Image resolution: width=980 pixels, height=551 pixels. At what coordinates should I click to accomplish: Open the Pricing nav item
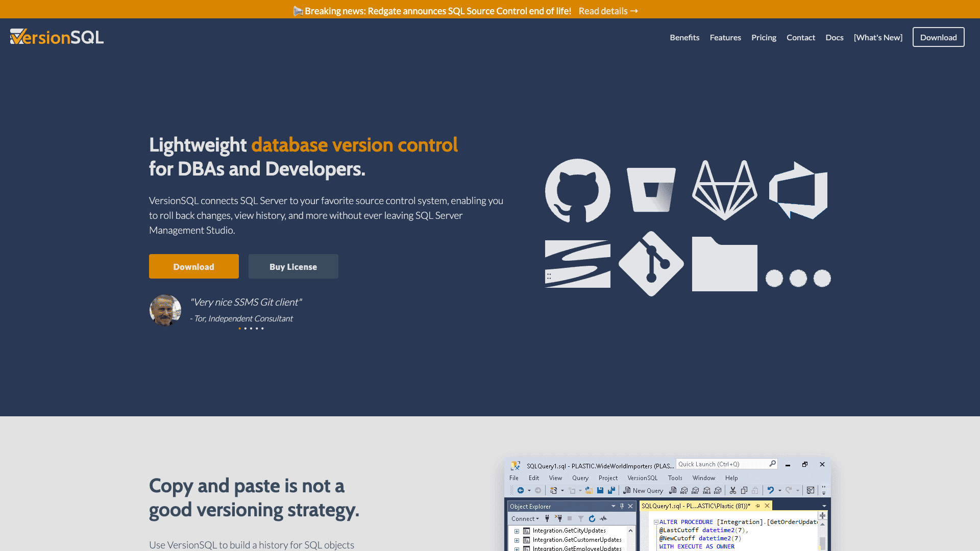point(764,37)
